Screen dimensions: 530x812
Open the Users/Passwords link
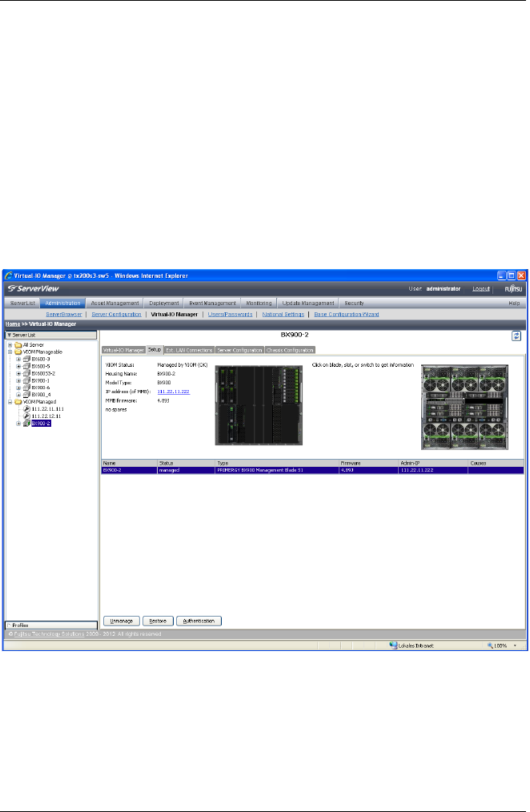pos(231,315)
